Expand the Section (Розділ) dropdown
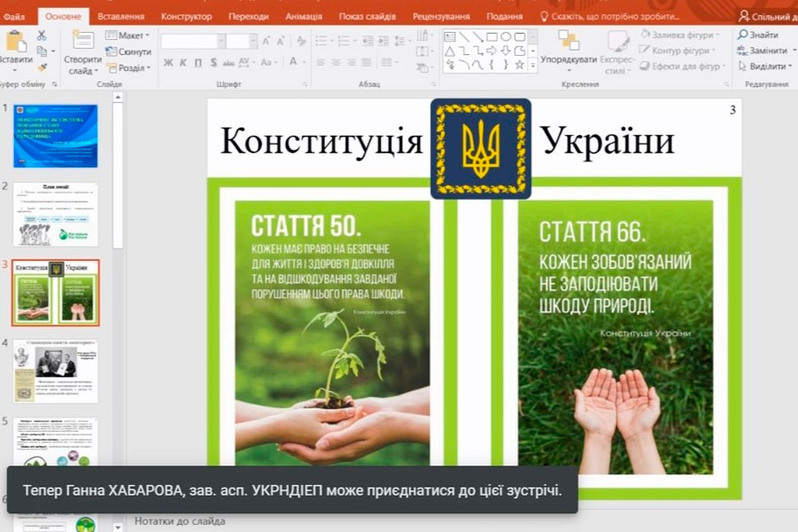Viewport: 798px width, 532px height. point(128,67)
